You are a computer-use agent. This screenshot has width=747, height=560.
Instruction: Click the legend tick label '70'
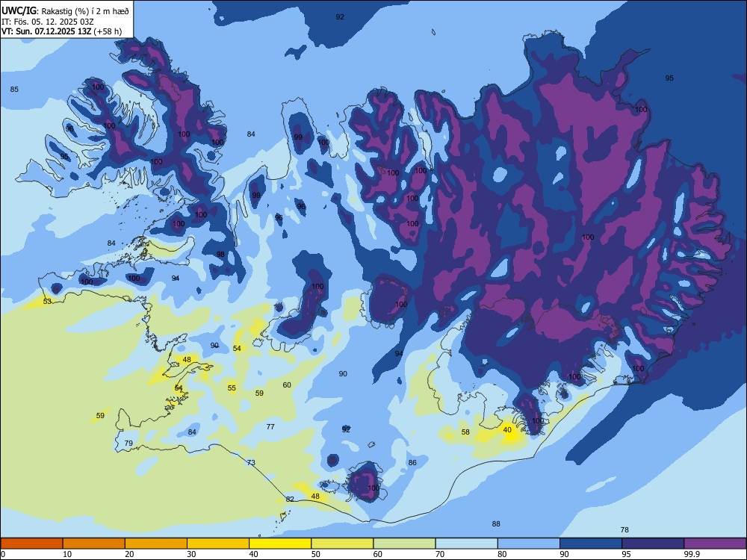pos(440,554)
